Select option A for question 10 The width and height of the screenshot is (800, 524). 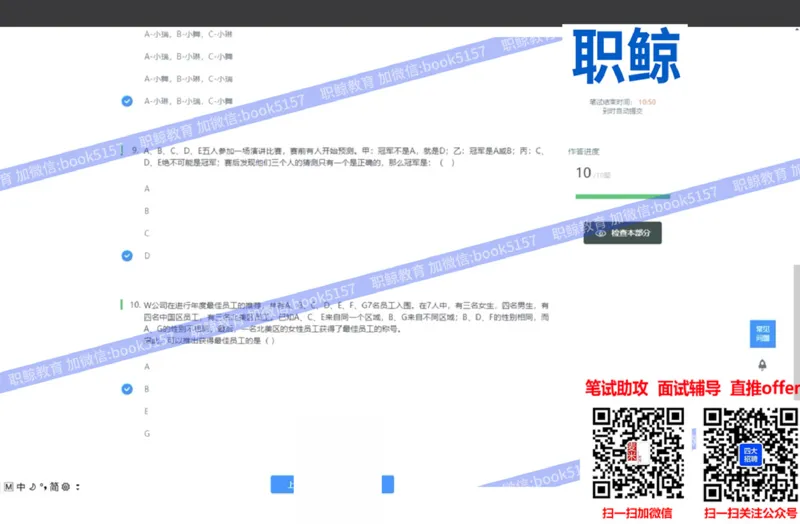tap(147, 367)
